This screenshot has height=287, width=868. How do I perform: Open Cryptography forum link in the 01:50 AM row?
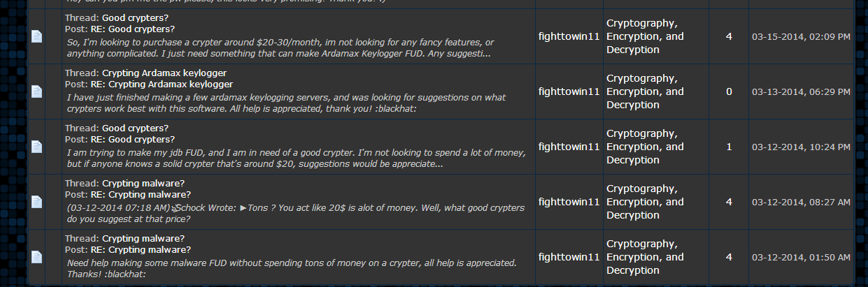click(645, 257)
